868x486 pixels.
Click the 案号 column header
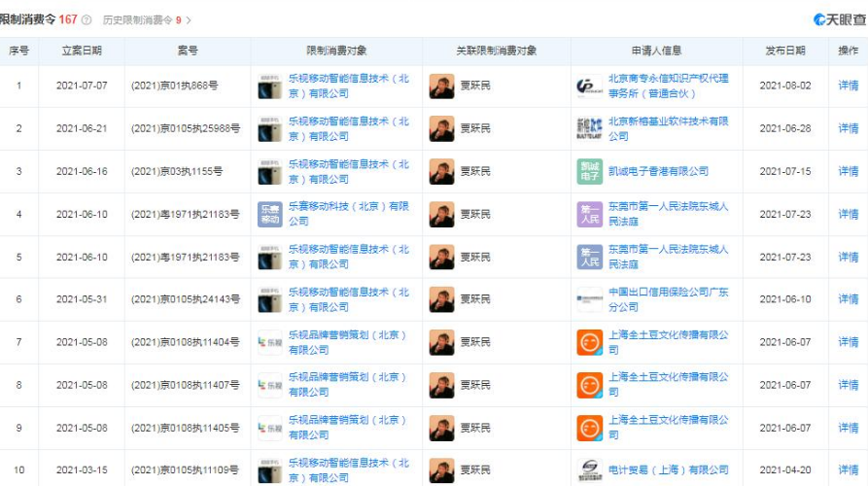click(188, 51)
